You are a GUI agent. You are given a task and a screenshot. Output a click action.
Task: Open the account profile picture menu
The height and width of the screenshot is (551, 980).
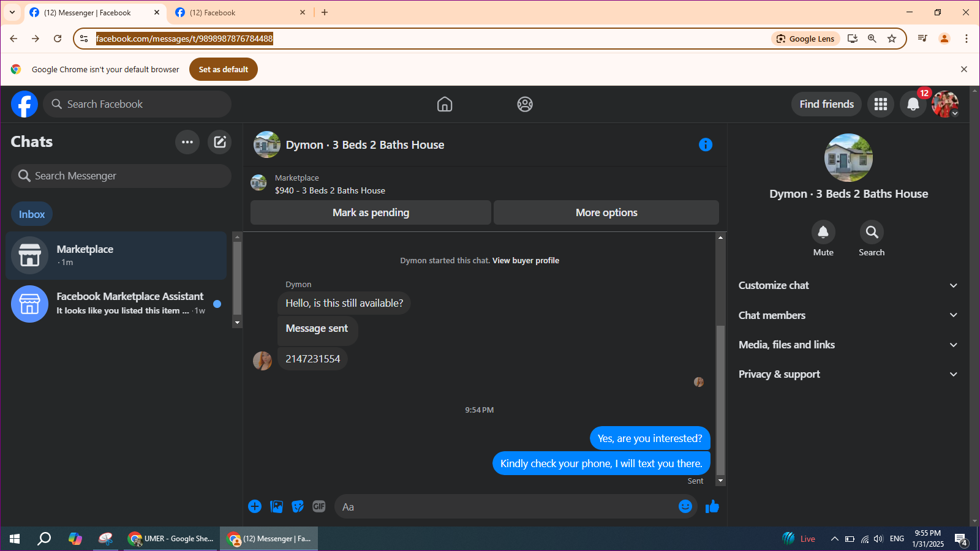click(x=945, y=104)
